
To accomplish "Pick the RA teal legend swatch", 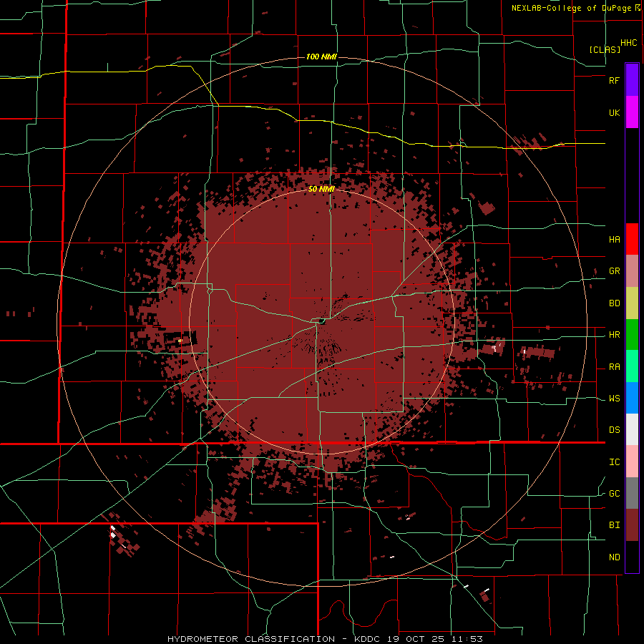I will coord(632,366).
